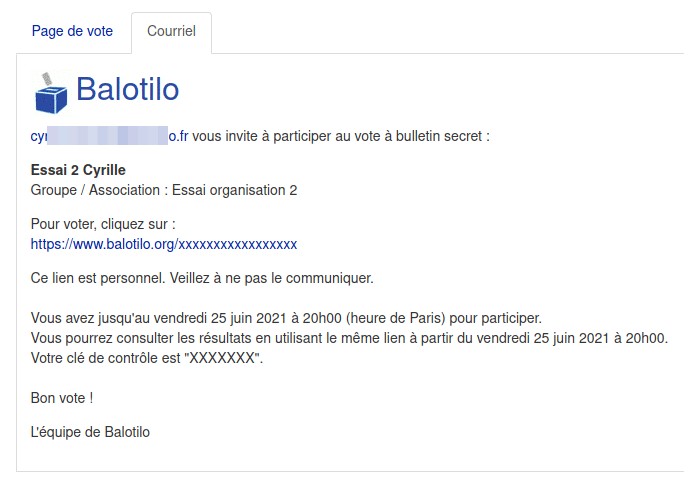
Task: Click 'Essai organisation 2' organisation name
Action: 235,190
